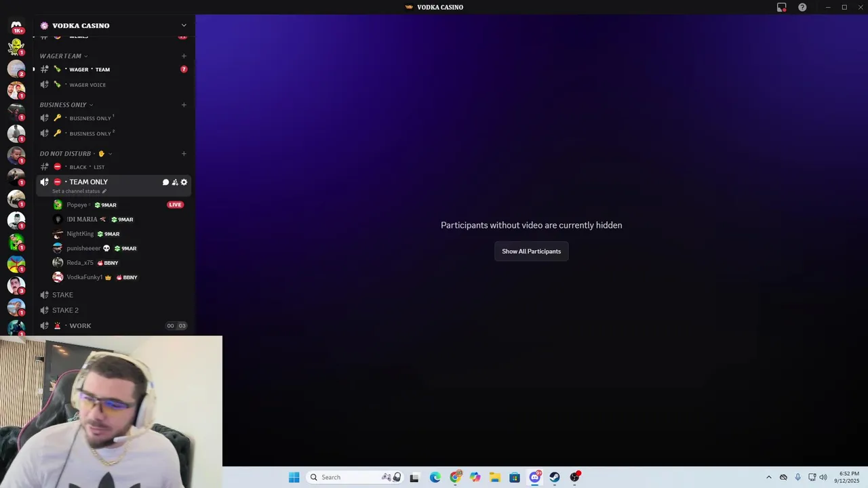Viewport: 868px width, 488px height.
Task: Join the WORK voice channel
Action: tap(113, 326)
